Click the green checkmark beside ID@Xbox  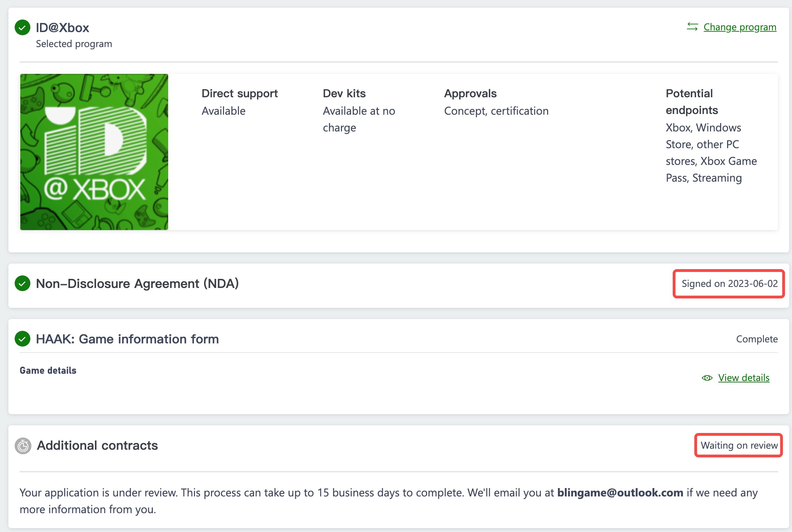(23, 28)
